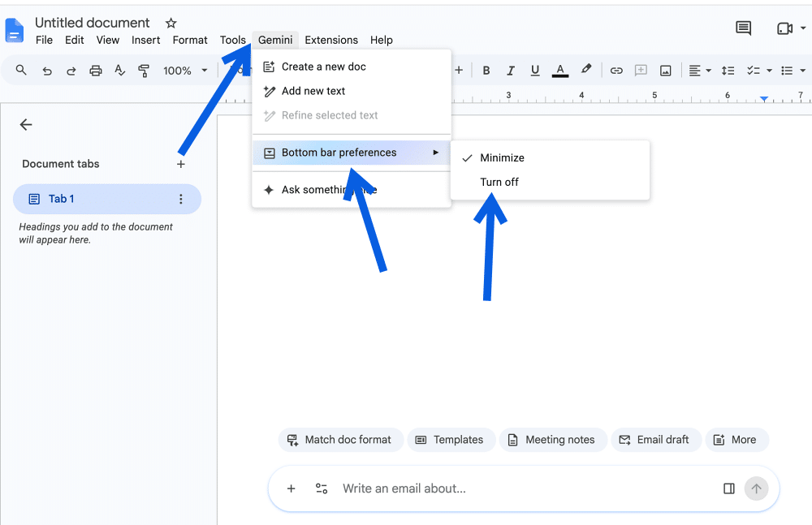Screen dimensions: 812x525
Task: Run spelling and grammar check
Action: point(119,71)
